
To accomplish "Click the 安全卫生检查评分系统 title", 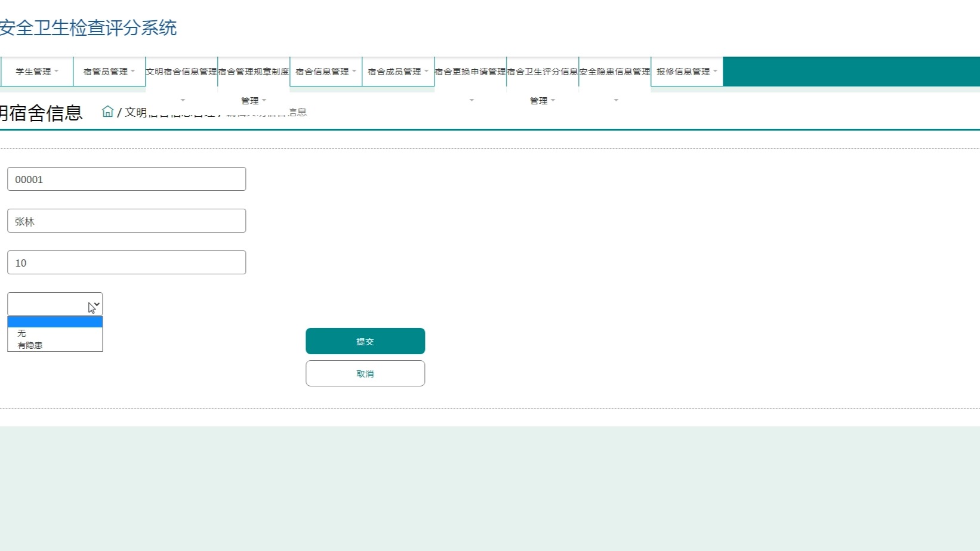I will 88,28.
